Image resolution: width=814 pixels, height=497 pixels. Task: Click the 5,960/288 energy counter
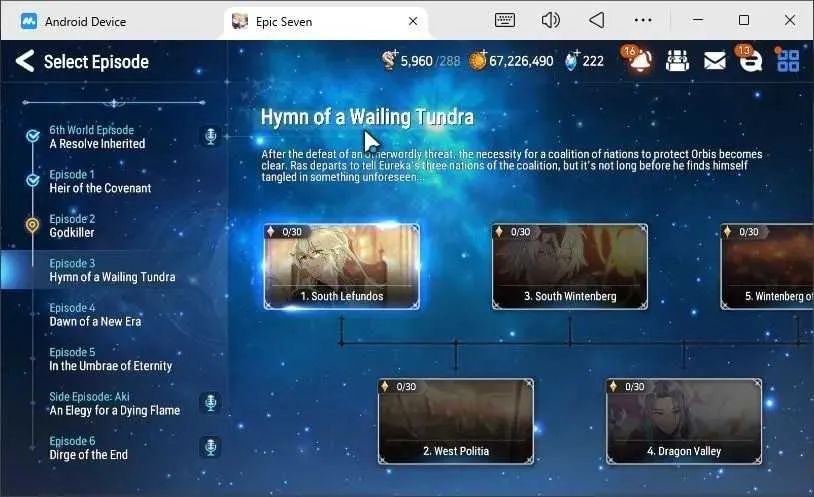point(430,61)
